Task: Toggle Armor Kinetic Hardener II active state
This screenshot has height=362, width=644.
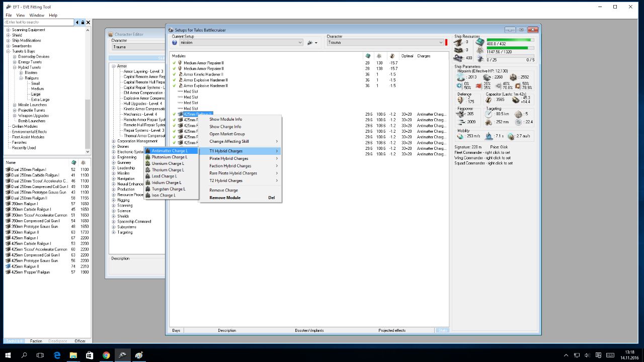Action: point(174,74)
